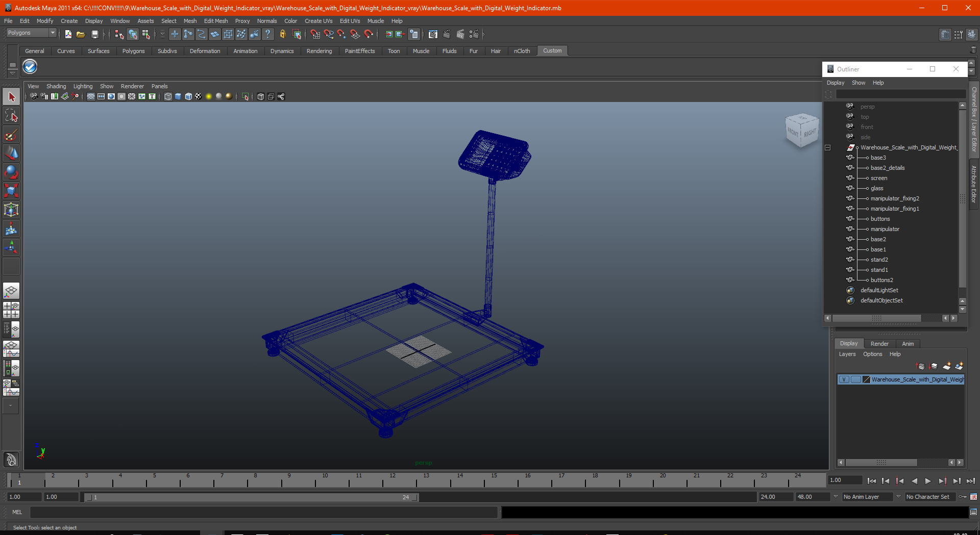This screenshot has height=535, width=980.
Task: Open the Anim layer tab
Action: tap(908, 344)
